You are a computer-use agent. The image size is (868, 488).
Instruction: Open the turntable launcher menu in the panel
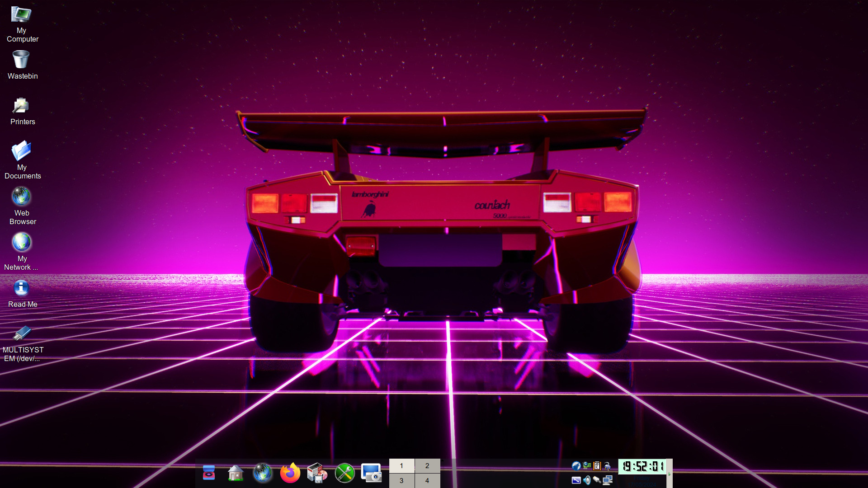[209, 473]
